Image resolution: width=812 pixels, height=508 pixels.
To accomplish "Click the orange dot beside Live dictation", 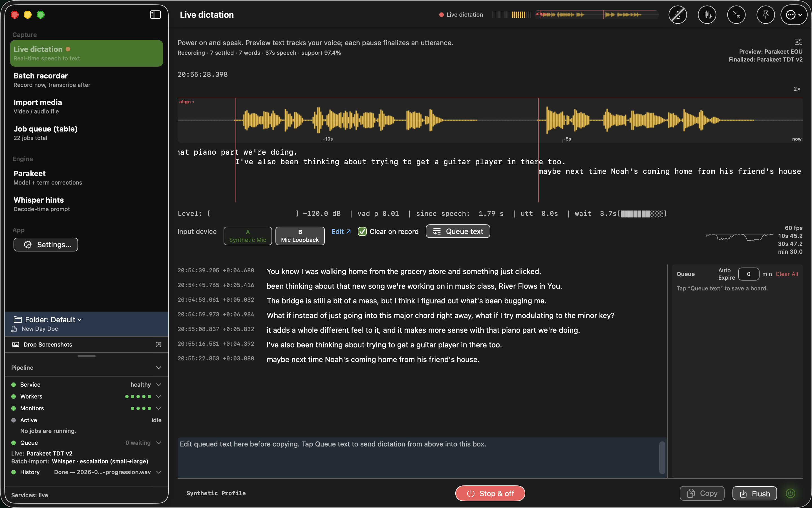I will pos(68,49).
